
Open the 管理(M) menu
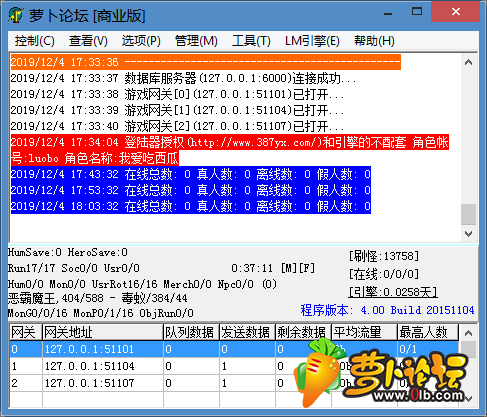[196, 41]
